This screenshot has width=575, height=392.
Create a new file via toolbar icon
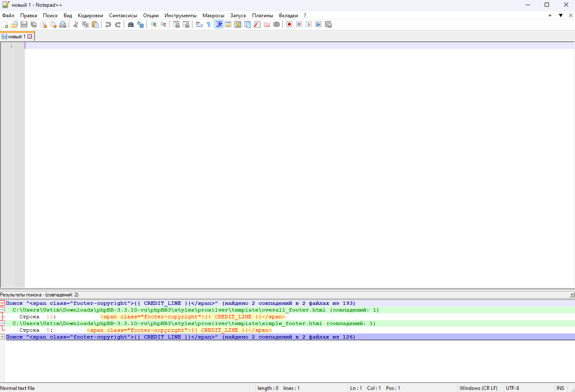tap(5, 24)
